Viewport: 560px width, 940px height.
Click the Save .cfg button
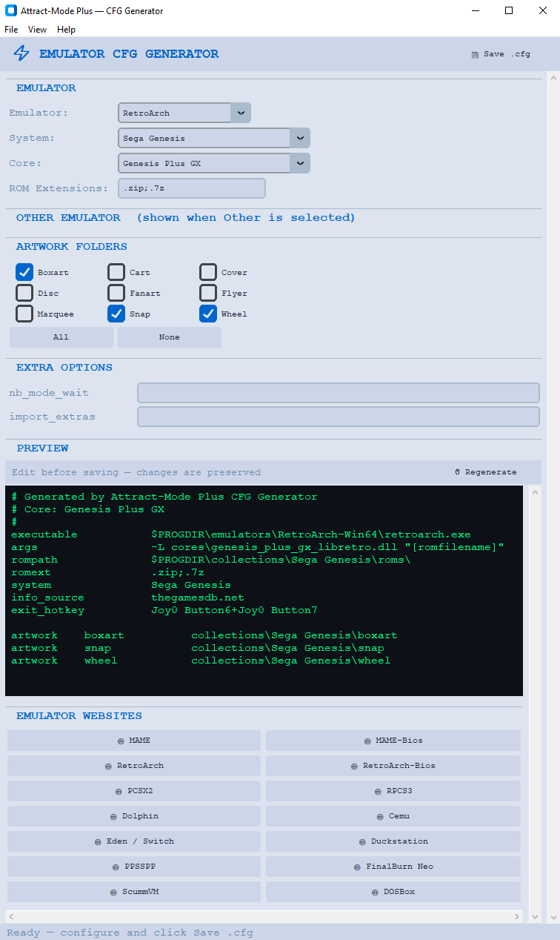[501, 54]
